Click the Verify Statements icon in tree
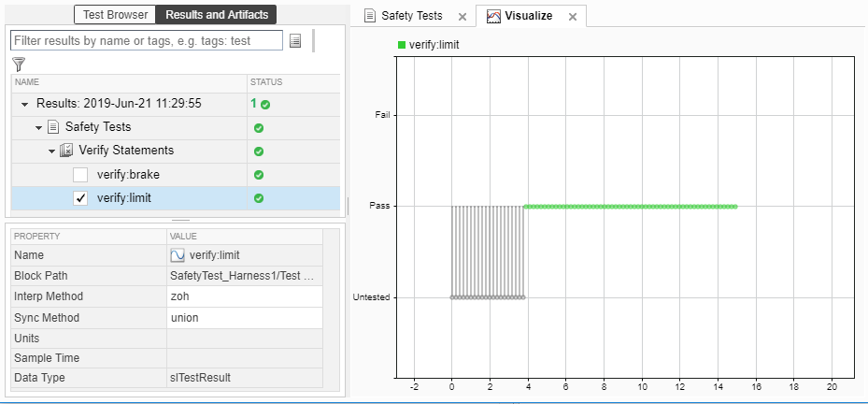The image size is (868, 404). tap(66, 151)
